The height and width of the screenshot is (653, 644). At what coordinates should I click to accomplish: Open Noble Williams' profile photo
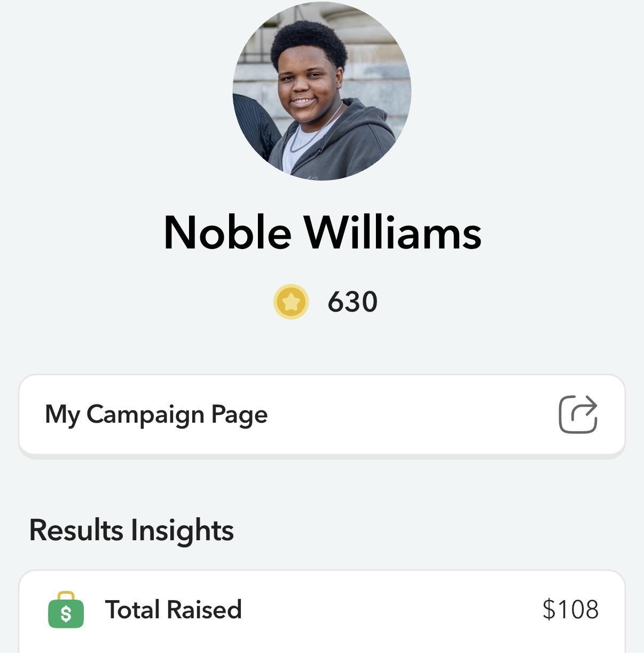pyautogui.click(x=322, y=91)
